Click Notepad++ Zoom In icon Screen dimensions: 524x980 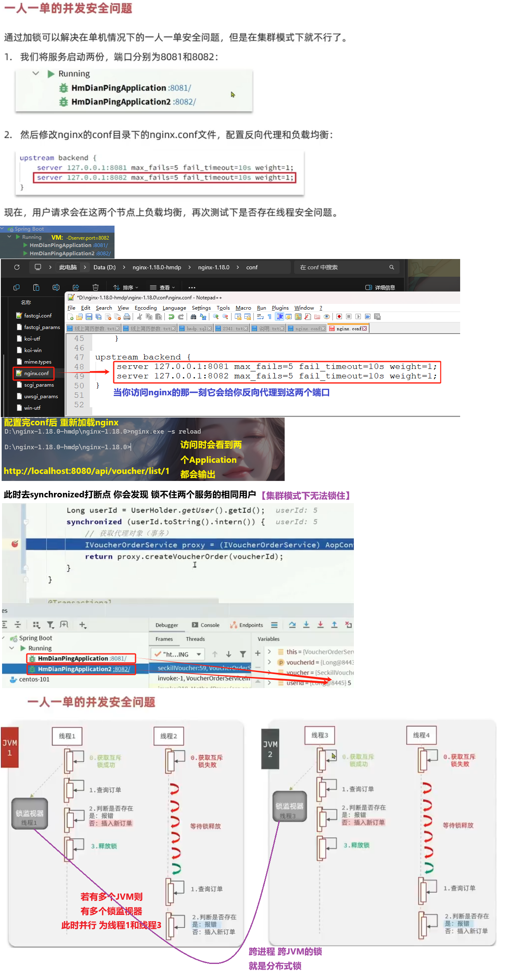pyautogui.click(x=216, y=317)
